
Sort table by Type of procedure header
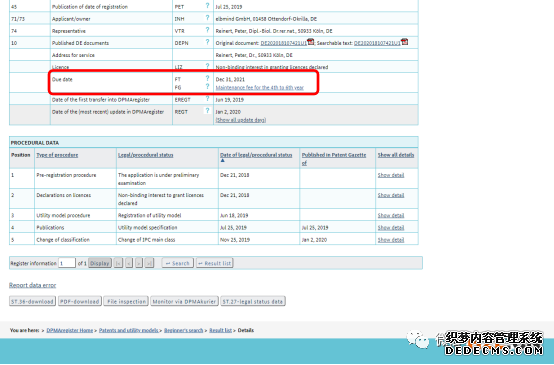57,155
